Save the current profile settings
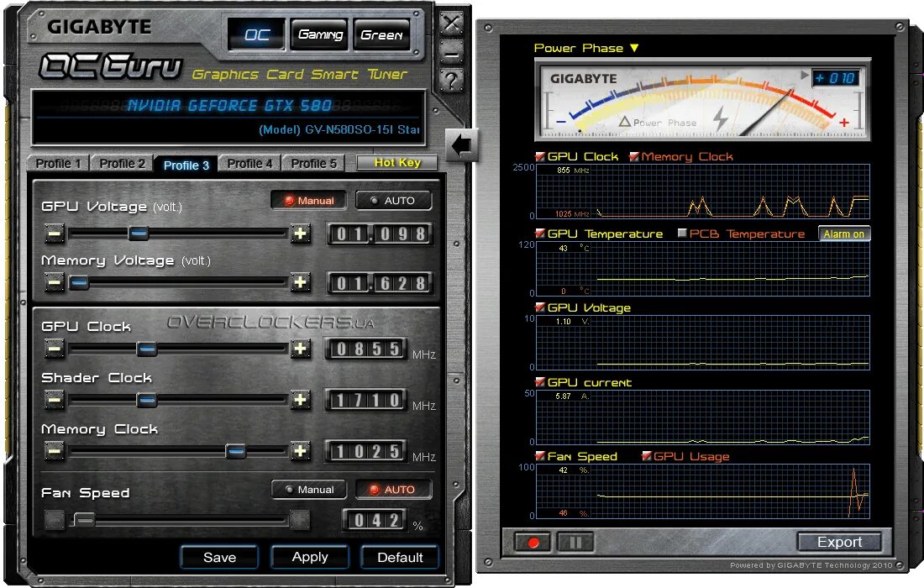Viewport: 924px width, 588px height. tap(219, 558)
